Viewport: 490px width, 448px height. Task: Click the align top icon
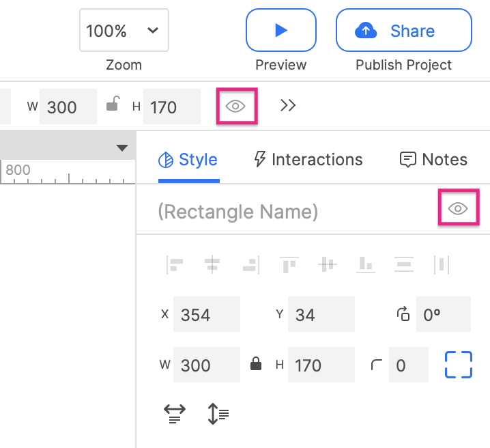pos(289,264)
